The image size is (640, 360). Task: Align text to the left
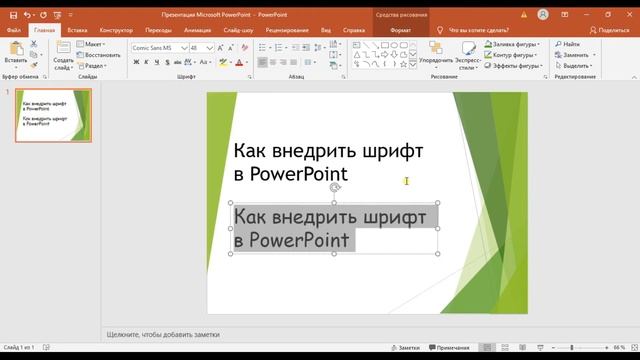262,62
